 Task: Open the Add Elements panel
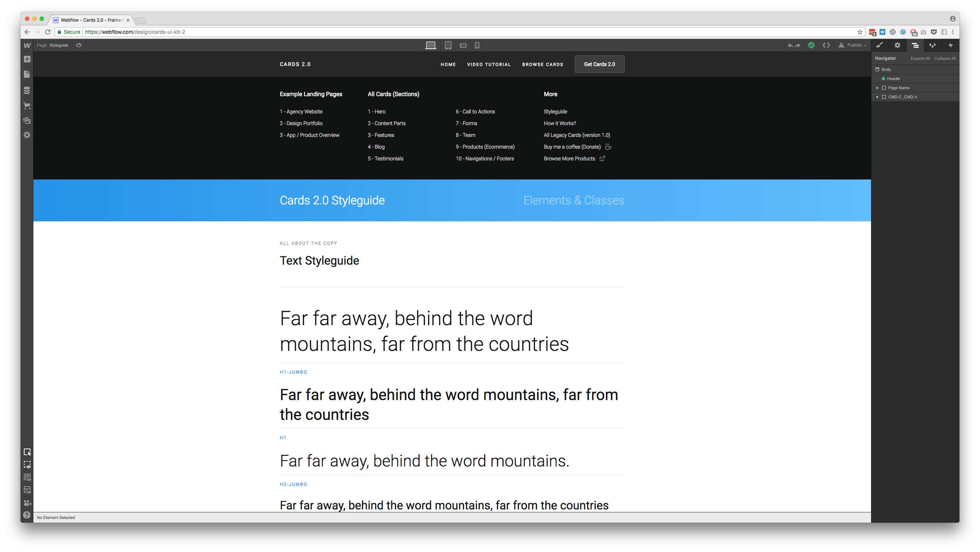point(27,59)
